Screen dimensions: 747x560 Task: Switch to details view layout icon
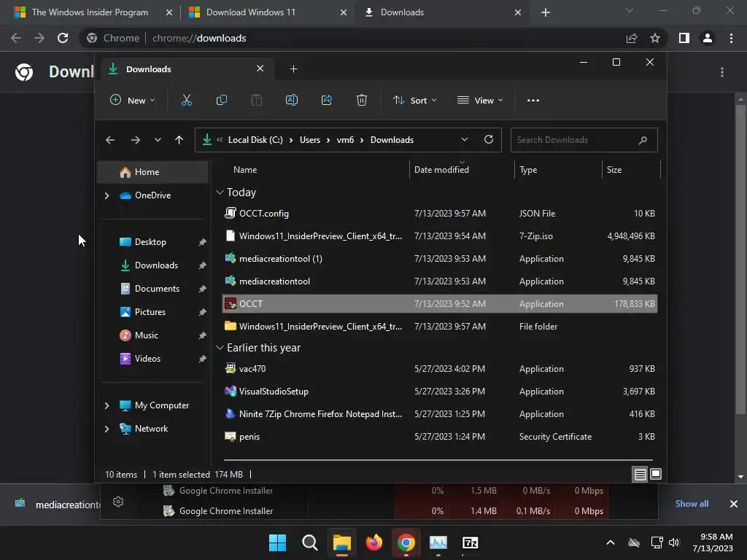tap(640, 474)
